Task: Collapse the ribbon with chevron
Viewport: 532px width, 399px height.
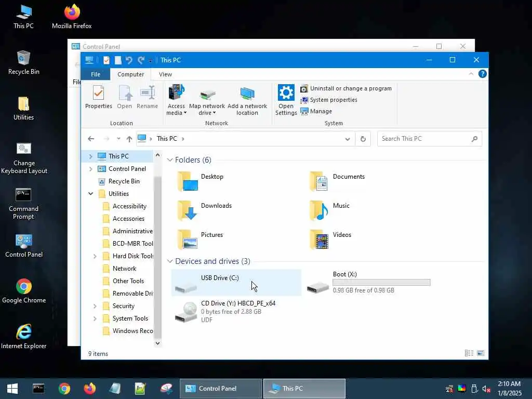Action: click(x=471, y=74)
